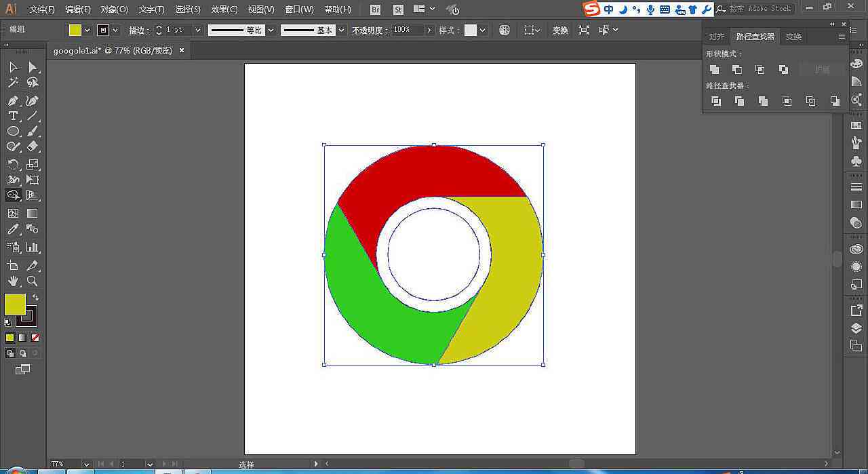Screen dimensions: 868x474
Task: Open the 文件(F) menu
Action: [x=42, y=9]
